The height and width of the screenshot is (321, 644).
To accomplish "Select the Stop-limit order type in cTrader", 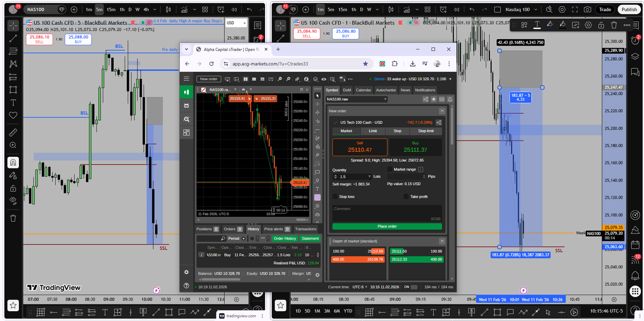I will click(x=426, y=131).
